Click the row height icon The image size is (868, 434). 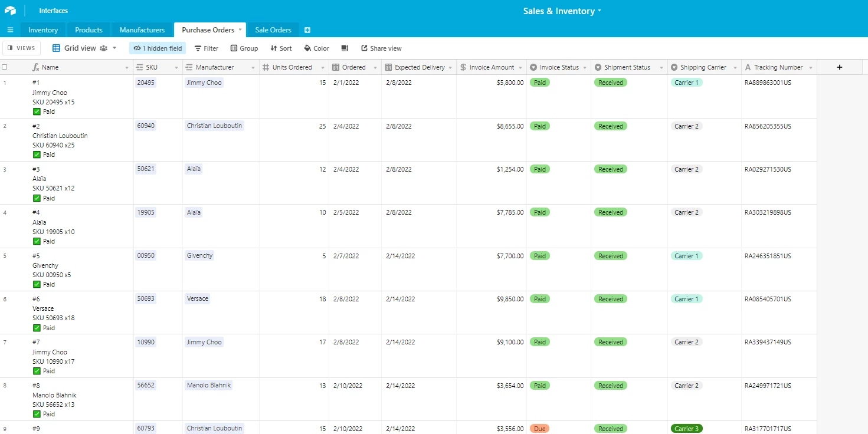pos(345,48)
